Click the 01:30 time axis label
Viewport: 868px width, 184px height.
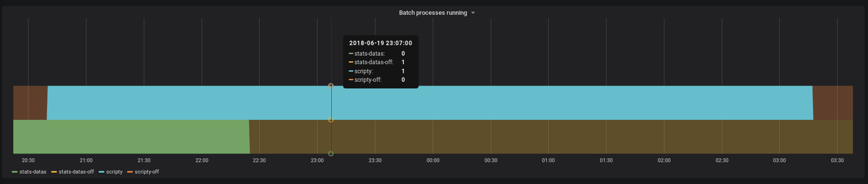click(x=606, y=161)
